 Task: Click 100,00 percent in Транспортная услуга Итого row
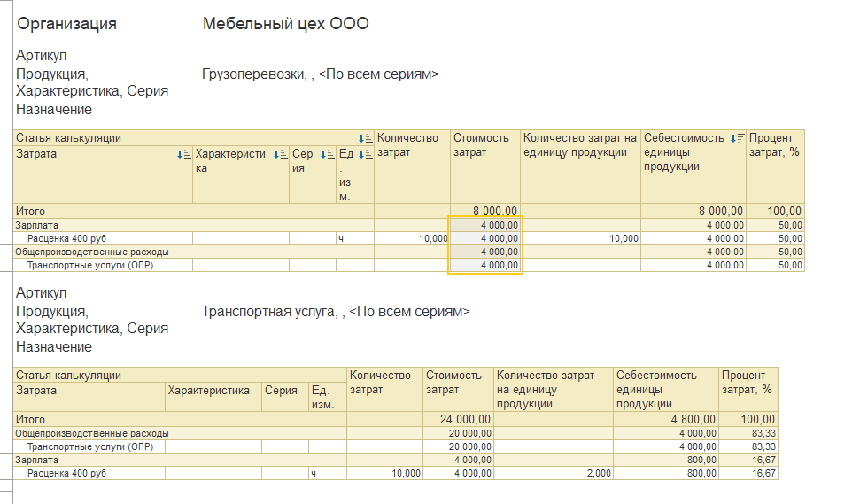758,420
